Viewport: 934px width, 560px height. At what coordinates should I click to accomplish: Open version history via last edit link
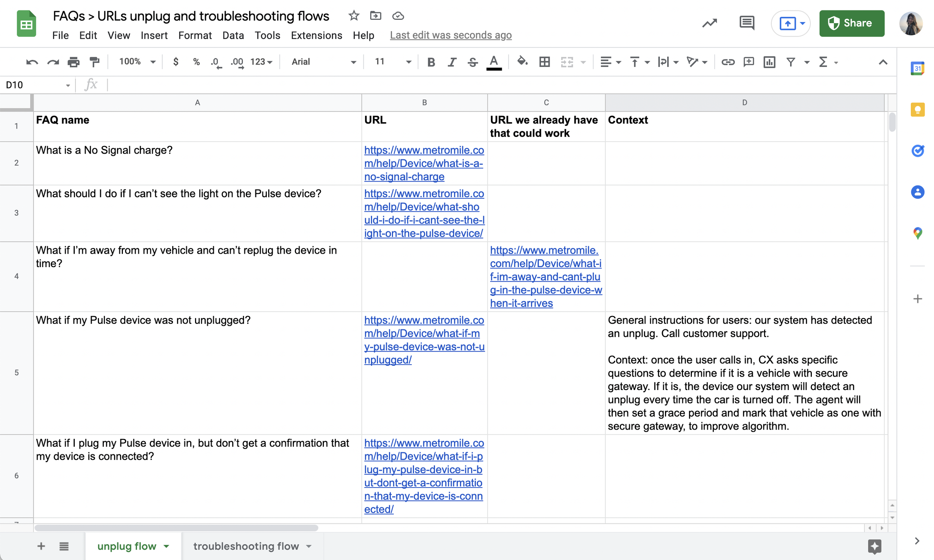(x=451, y=35)
